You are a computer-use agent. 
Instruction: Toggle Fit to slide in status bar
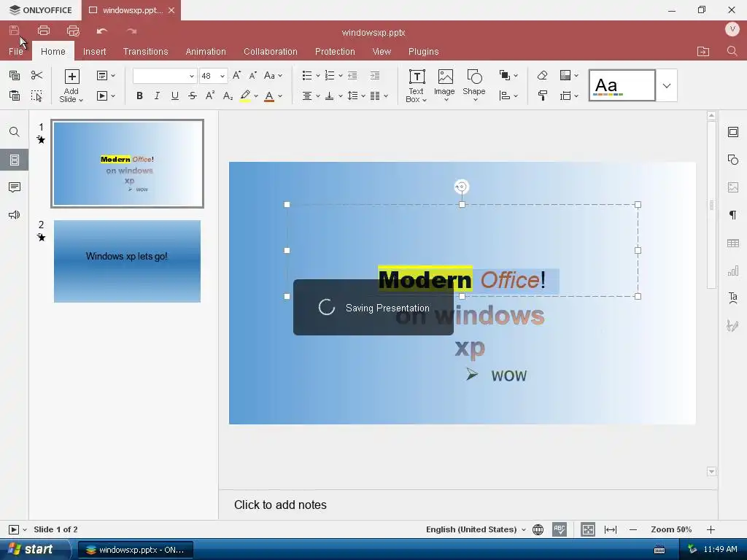[x=588, y=529]
